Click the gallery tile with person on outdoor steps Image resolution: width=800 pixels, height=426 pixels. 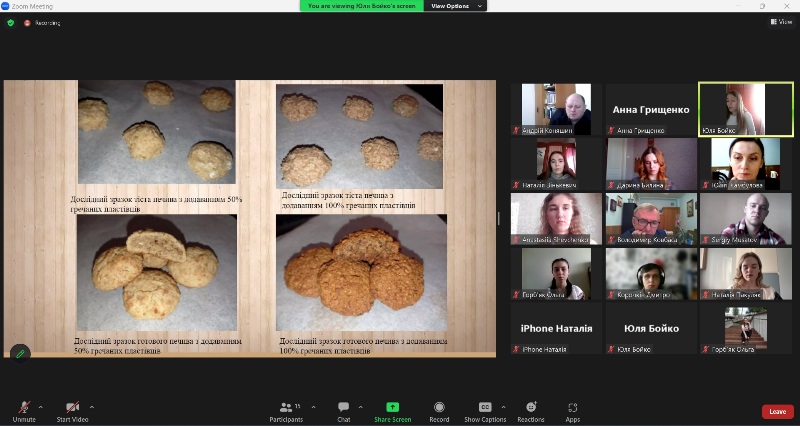click(x=745, y=328)
